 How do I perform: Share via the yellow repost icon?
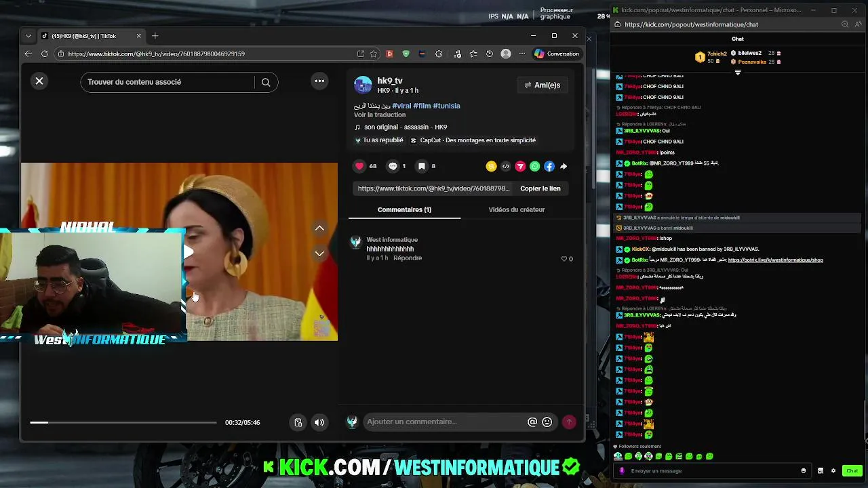coord(491,166)
